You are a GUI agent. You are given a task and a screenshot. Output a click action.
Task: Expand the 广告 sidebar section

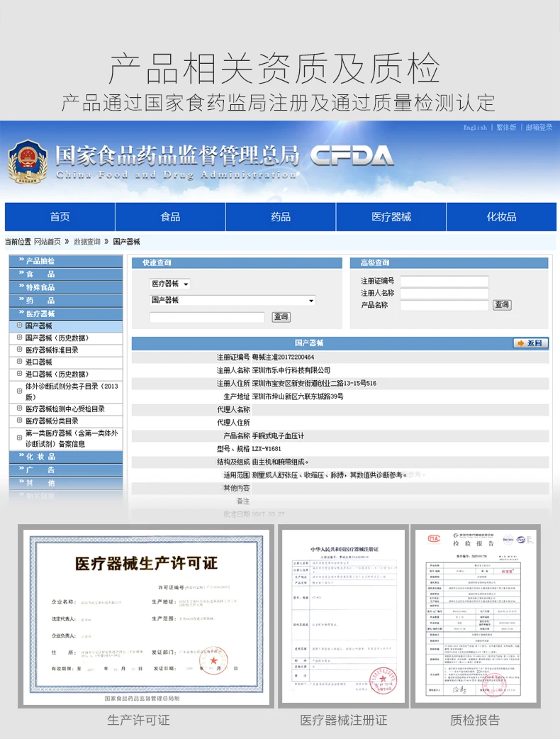66,470
